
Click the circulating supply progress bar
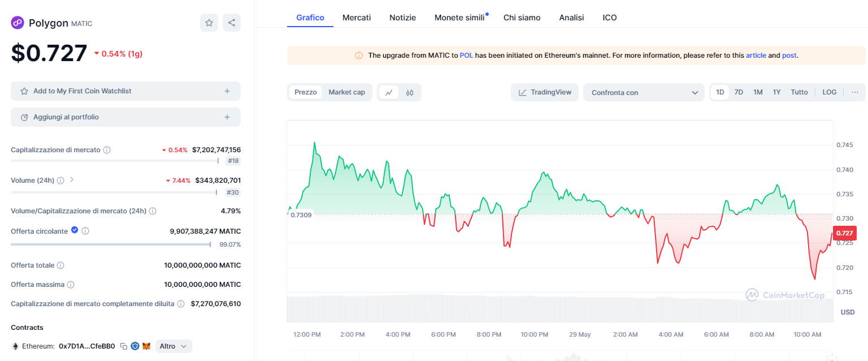(x=111, y=244)
